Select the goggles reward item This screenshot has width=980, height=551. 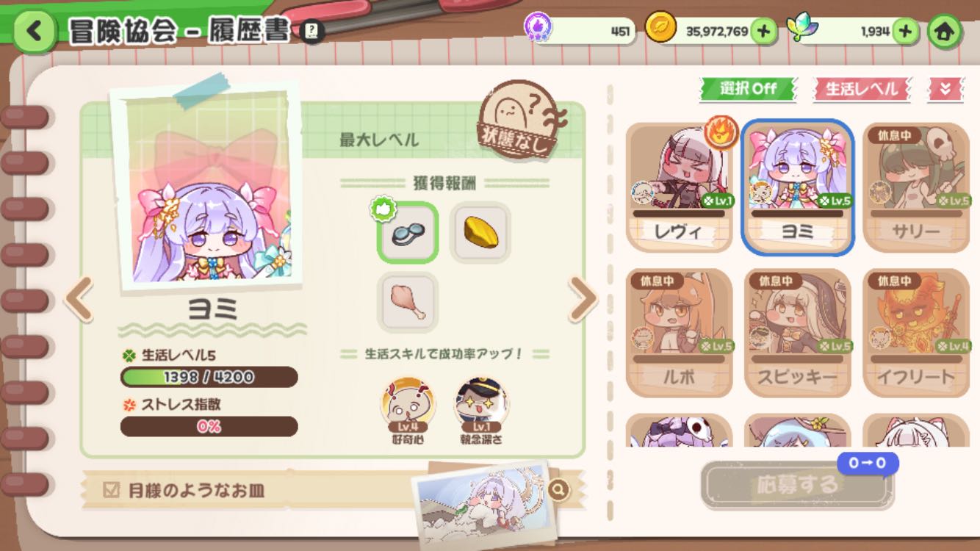(408, 233)
